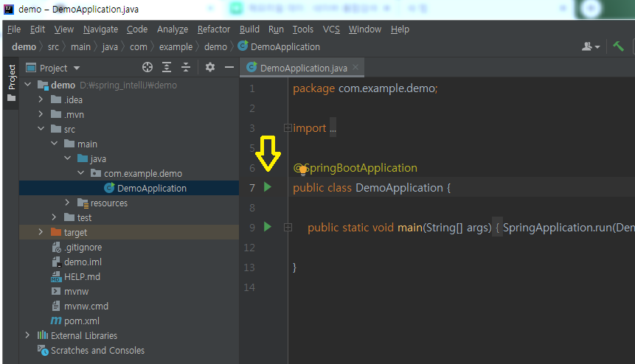Click 'src' breadcrumb in navigation bar

(x=53, y=47)
